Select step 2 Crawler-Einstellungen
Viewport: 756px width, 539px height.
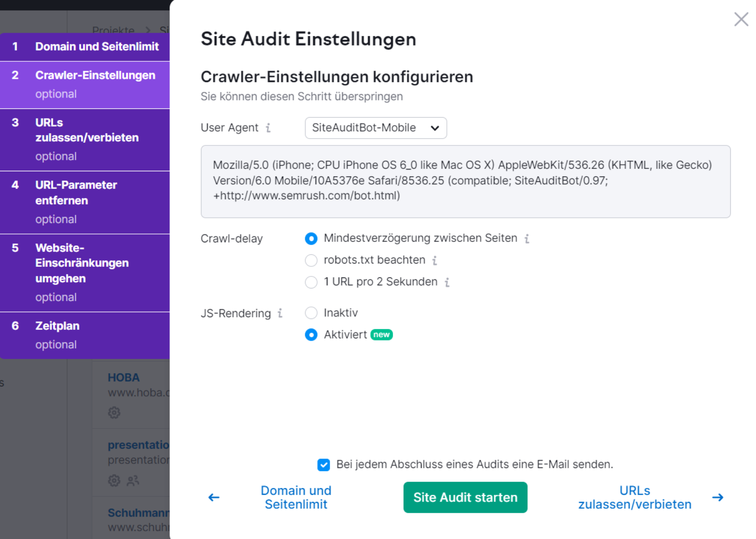(x=85, y=85)
